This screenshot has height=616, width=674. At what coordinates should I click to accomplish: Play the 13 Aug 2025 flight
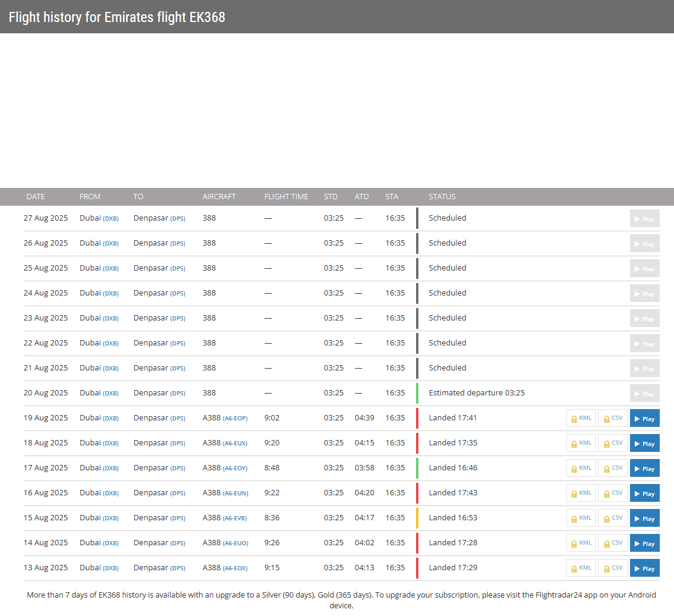click(x=644, y=568)
